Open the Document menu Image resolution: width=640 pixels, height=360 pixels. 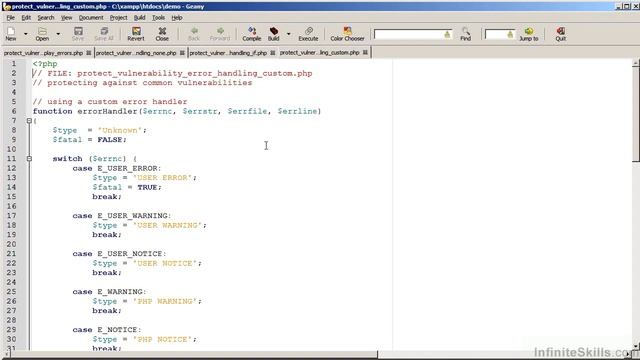91,18
